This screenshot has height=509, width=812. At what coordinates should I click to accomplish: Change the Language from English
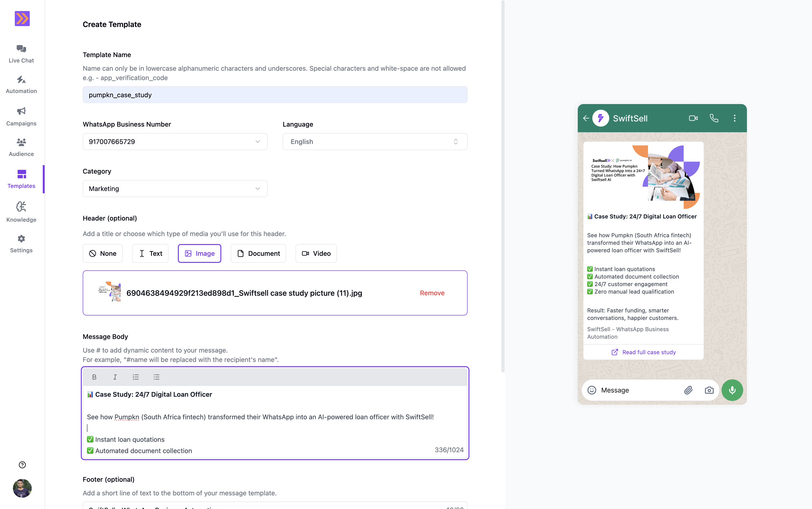pos(374,141)
